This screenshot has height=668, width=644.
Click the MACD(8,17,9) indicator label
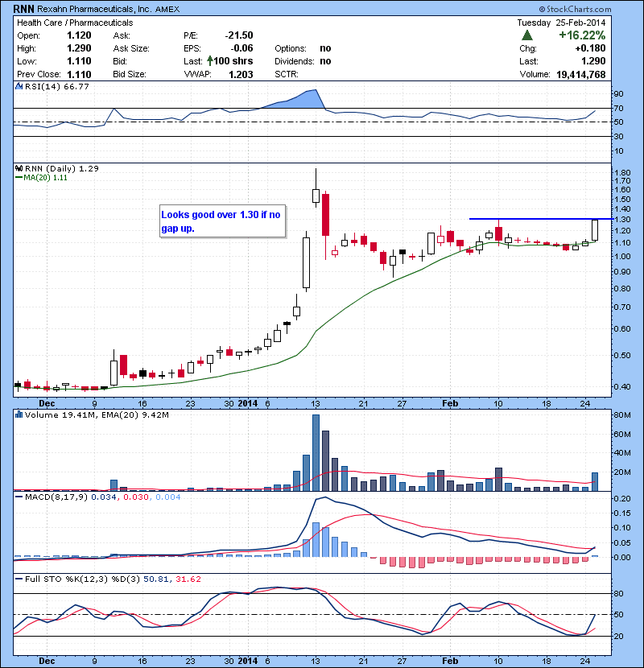(56, 497)
